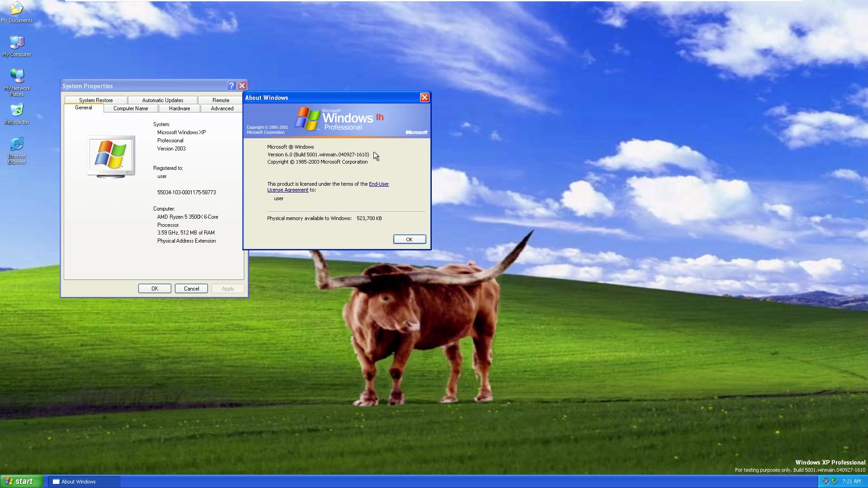Select My Network Places desktop icon
Screen dimensions: 868x488
(17, 83)
